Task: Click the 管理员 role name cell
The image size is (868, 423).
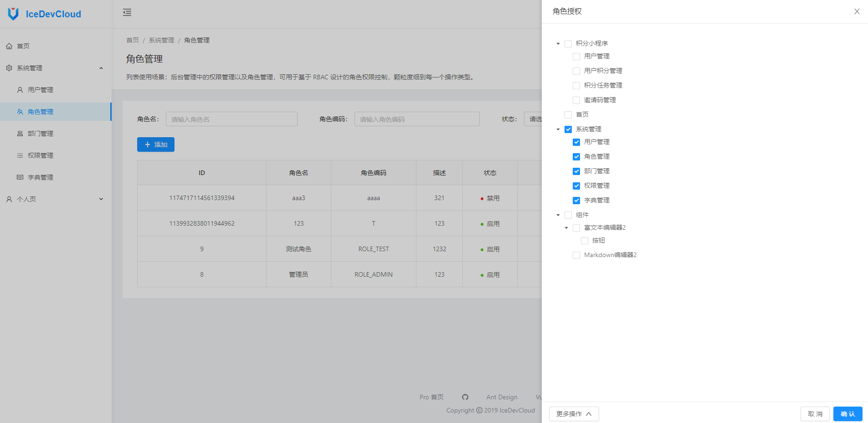Action: (298, 274)
